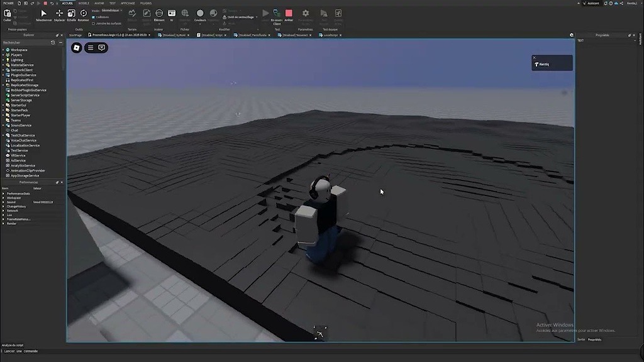The width and height of the screenshot is (644, 362).
Task: Launch the Animer (Animate) tool
Action: (289, 14)
